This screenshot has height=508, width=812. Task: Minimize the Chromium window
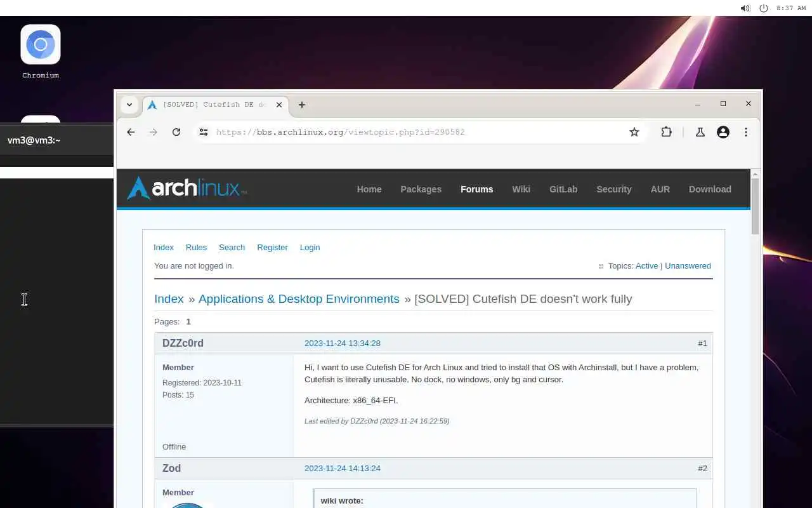point(698,104)
